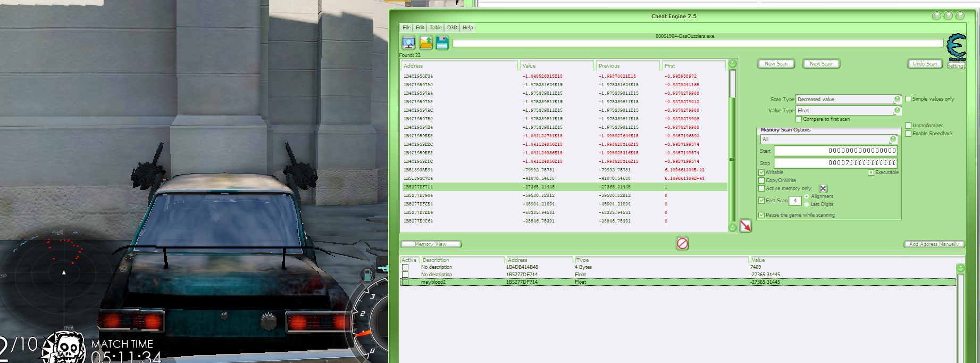
Task: Click the X icon beside Active memory only
Action: point(823,188)
